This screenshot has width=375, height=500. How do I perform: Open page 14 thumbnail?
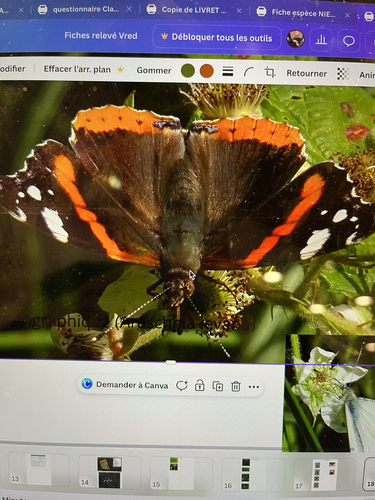coord(110,472)
